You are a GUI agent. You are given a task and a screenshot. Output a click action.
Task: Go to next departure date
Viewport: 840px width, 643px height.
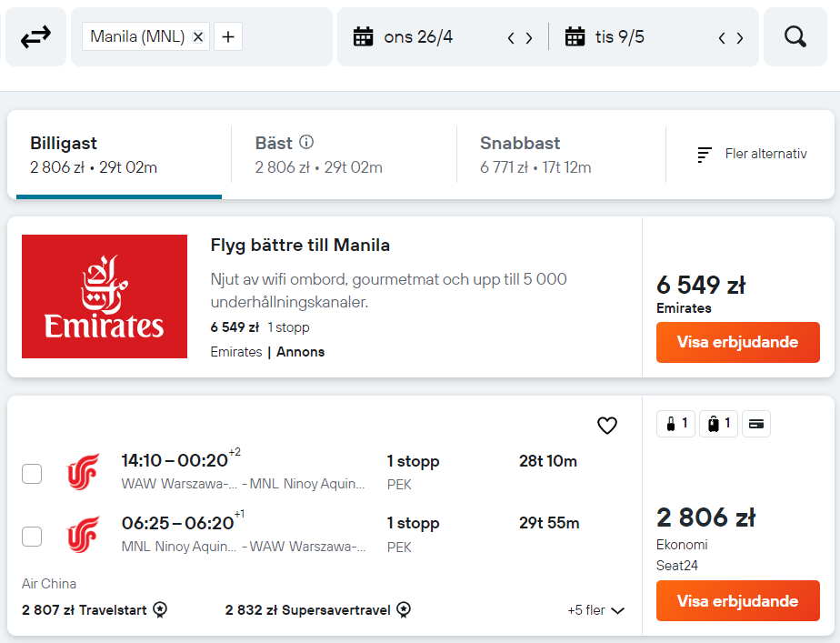(529, 38)
